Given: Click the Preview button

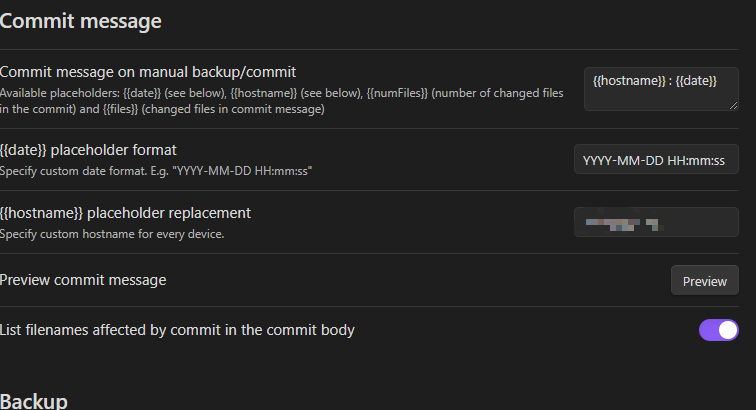Looking at the screenshot, I should tap(704, 281).
